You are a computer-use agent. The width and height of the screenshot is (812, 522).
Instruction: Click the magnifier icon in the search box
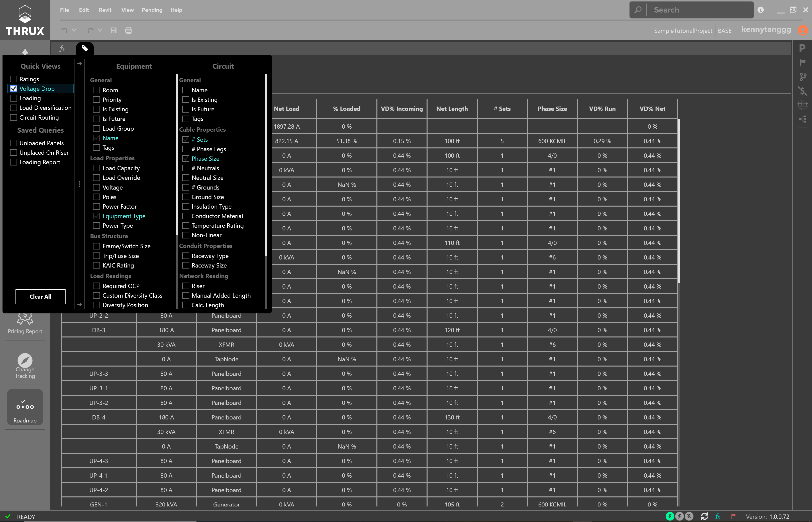[638, 10]
